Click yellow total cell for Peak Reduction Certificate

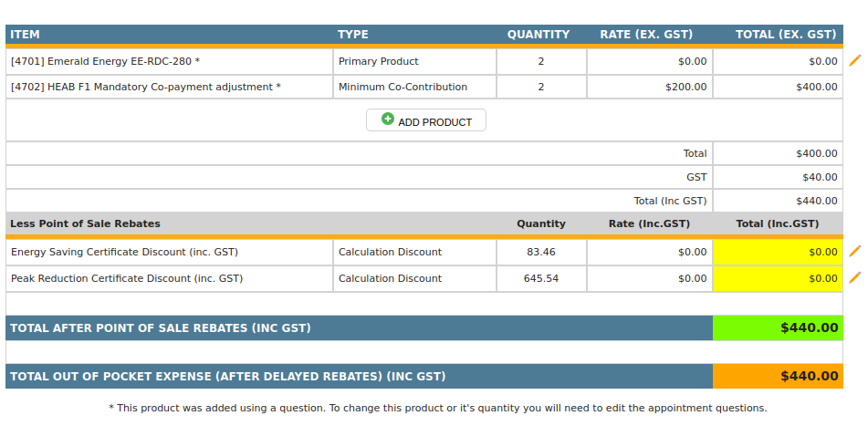[x=778, y=278]
